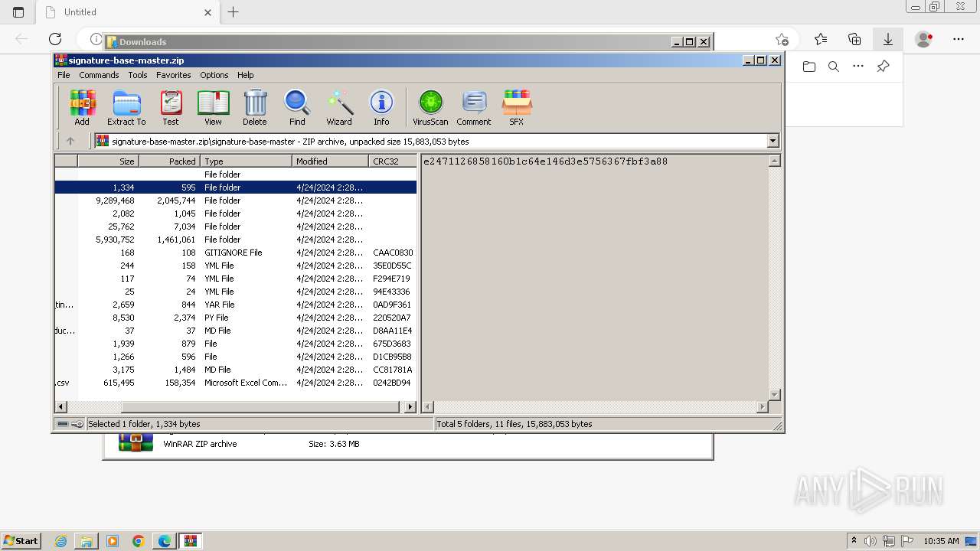Click the Extract To toolbar icon
Screen dimensions: 980x551
coord(126,107)
